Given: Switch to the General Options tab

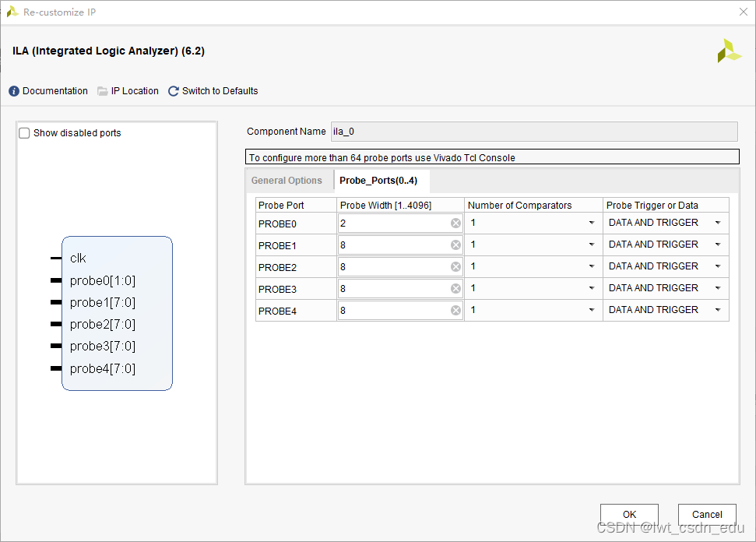Looking at the screenshot, I should pyautogui.click(x=287, y=181).
